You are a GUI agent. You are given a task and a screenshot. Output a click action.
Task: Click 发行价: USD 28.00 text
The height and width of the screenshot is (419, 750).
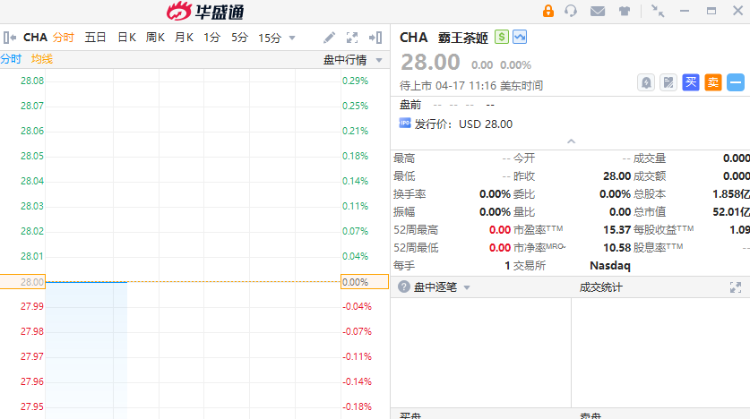coord(463,124)
